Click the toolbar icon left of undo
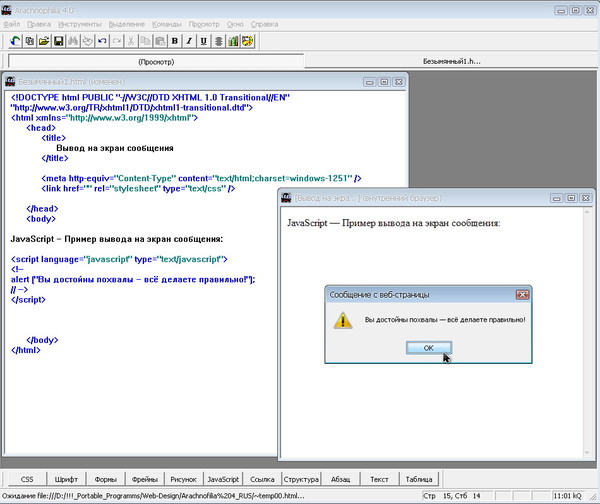The image size is (600, 504). pyautogui.click(x=88, y=41)
